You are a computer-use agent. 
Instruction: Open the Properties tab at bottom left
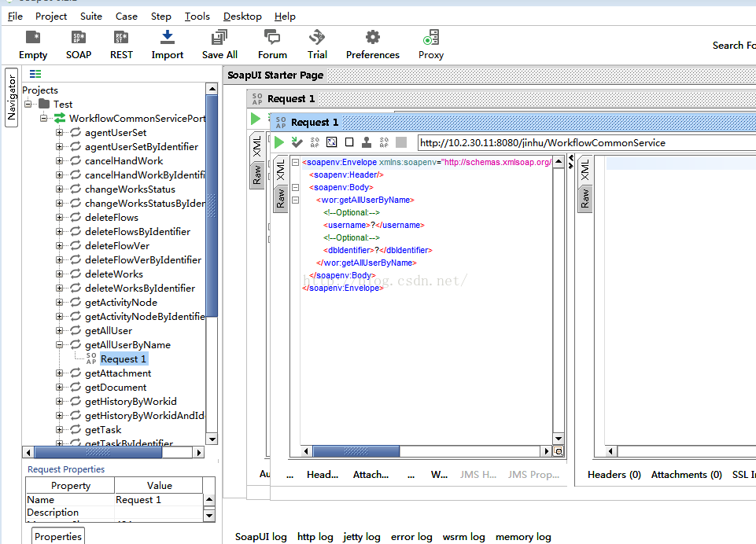[x=58, y=536]
